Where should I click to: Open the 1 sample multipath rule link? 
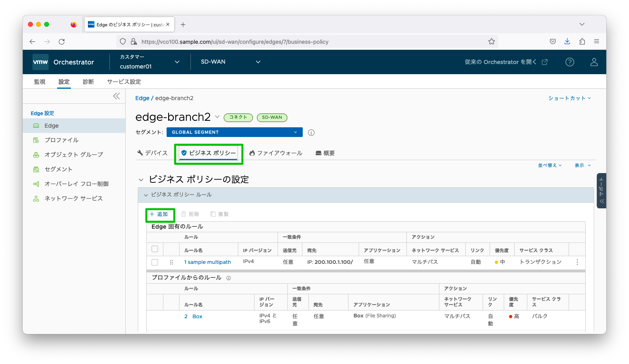point(208,262)
